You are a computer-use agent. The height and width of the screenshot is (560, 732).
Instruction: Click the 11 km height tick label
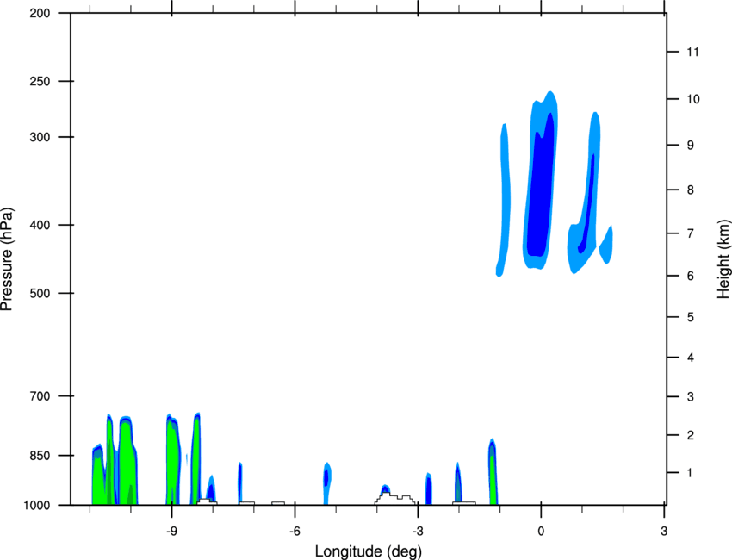click(692, 52)
